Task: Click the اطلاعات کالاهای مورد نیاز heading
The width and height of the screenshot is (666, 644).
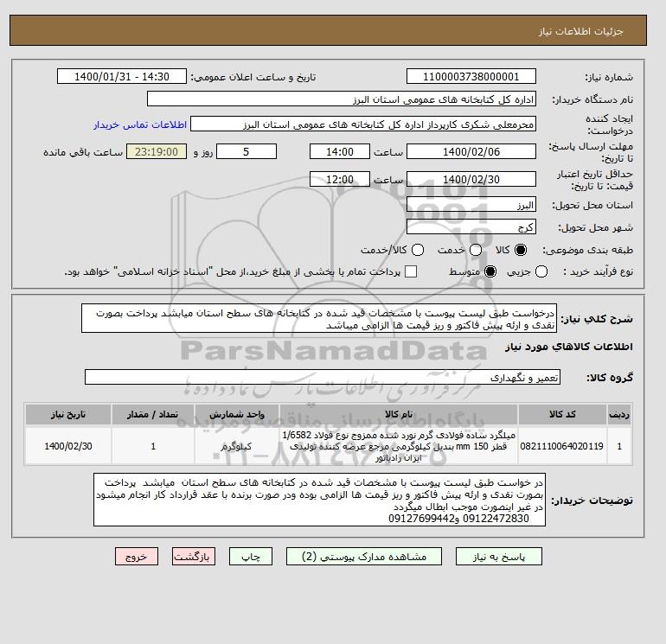Action: [569, 347]
